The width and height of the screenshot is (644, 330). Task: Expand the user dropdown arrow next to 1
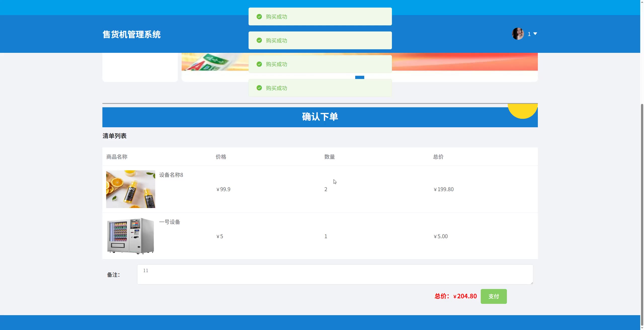pos(535,34)
